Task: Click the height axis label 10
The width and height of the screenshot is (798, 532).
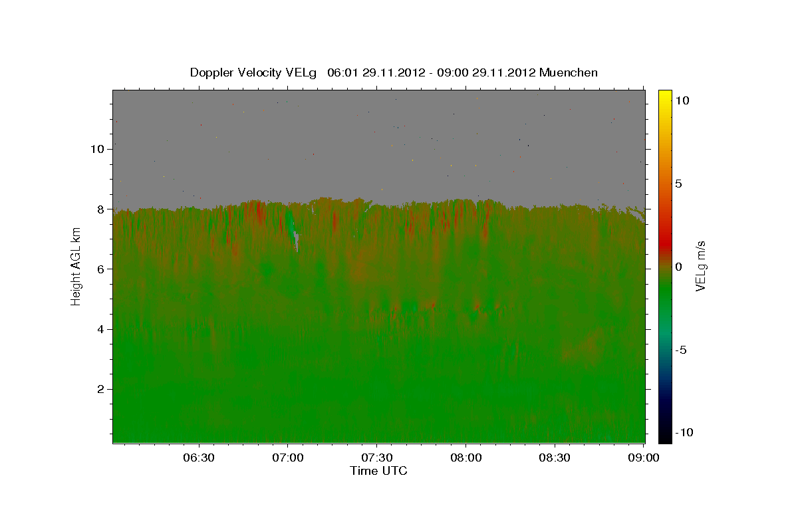Action: [x=98, y=149]
